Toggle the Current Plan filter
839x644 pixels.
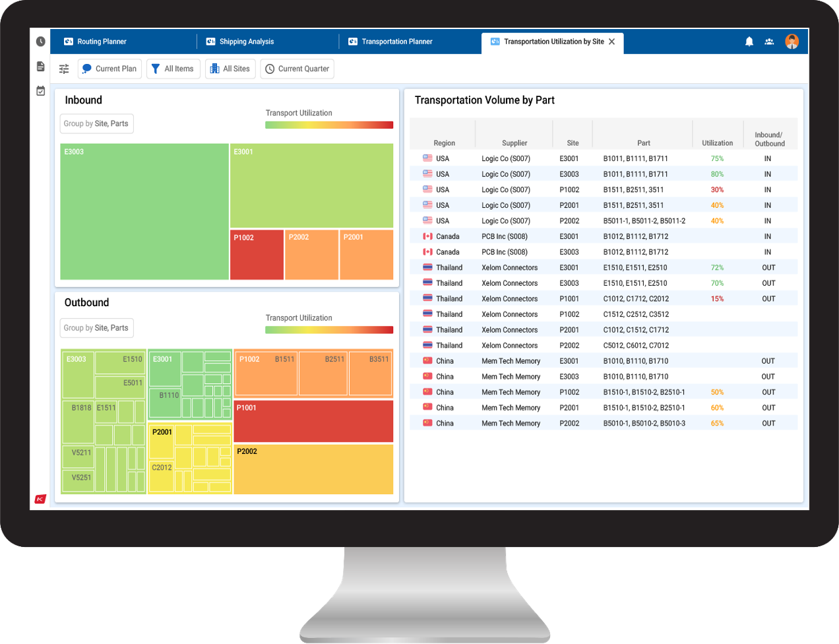point(109,69)
